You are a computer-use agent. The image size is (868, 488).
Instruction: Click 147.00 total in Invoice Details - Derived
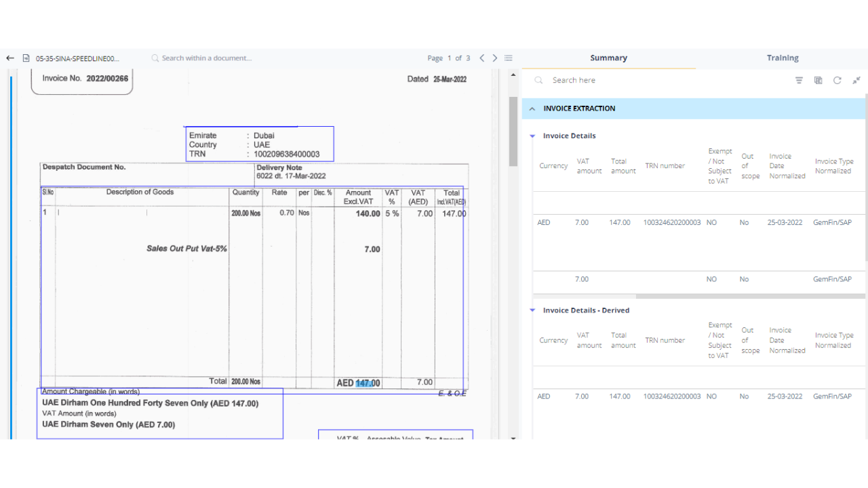click(x=620, y=396)
